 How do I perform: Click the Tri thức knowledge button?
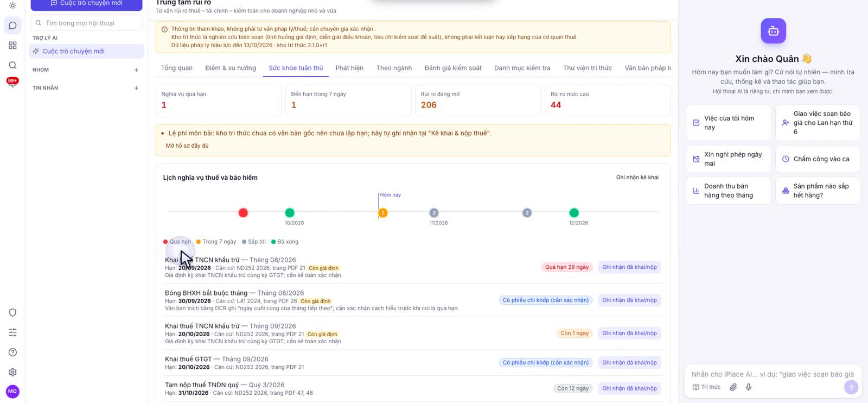(x=706, y=387)
